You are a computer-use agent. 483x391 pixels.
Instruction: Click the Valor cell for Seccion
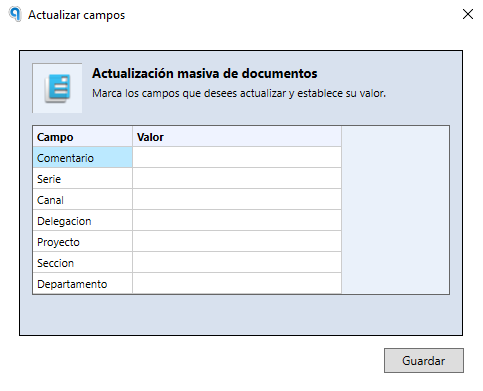pos(237,263)
